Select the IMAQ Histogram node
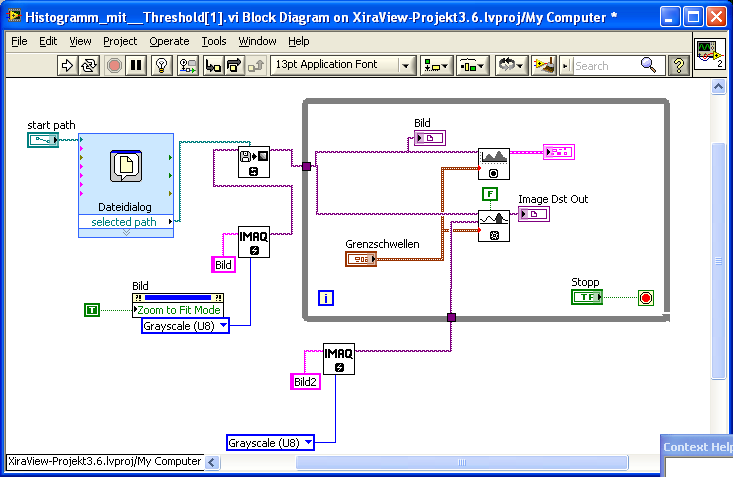Viewport: 733px width, 477px height. pyautogui.click(x=494, y=164)
